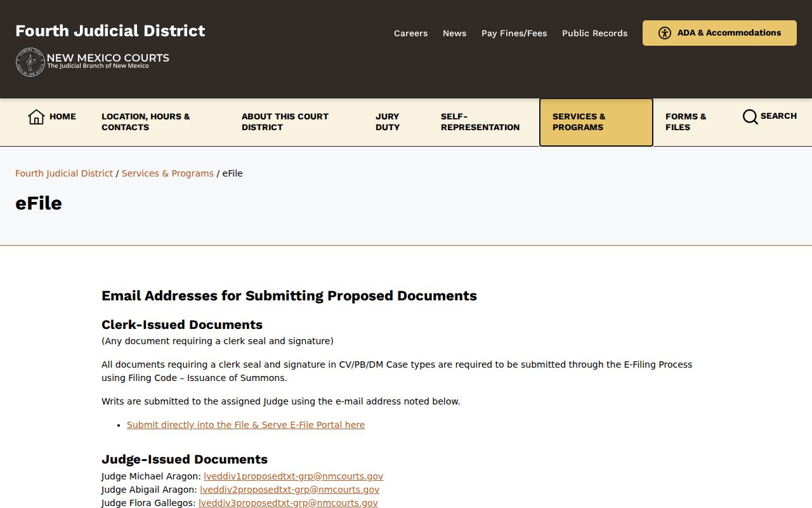The width and height of the screenshot is (812, 508).
Task: Email Judge Abigail Aragon's proposed text address
Action: pyautogui.click(x=289, y=490)
